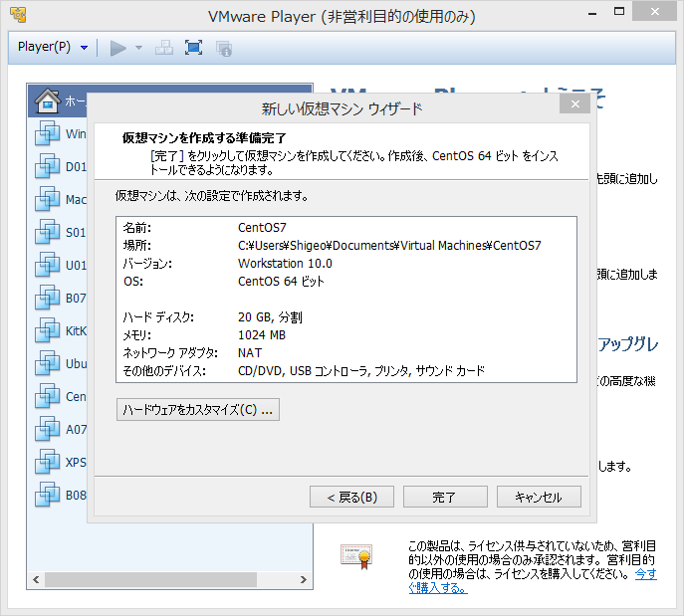Minimize the VMware Player window
Viewport: 684px width, 616px height.
point(592,13)
